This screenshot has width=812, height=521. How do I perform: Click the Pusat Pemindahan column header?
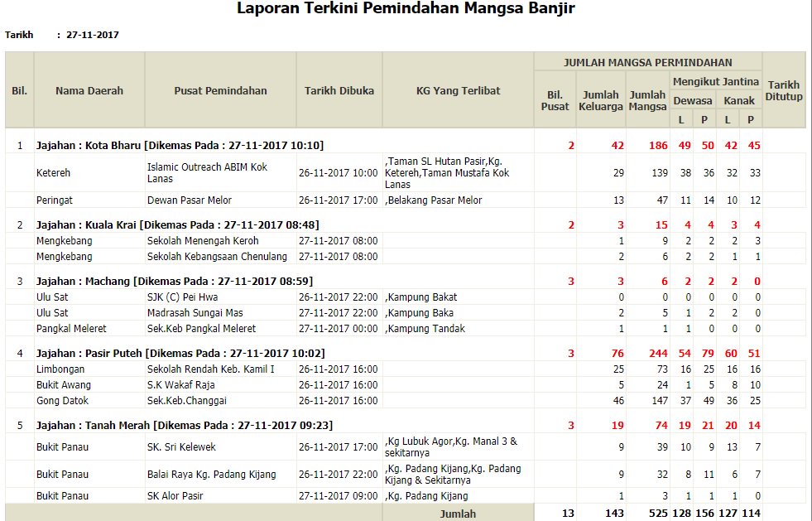[x=220, y=91]
